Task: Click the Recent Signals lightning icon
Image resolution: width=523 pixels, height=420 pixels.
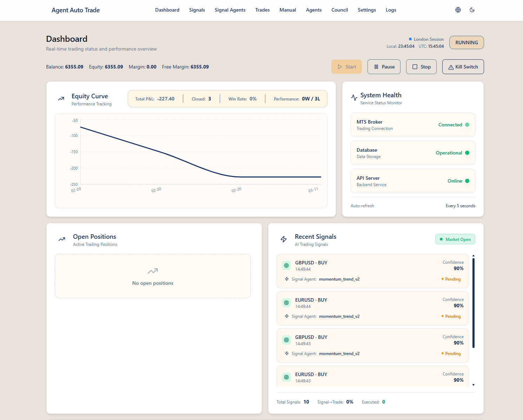Action: (284, 239)
